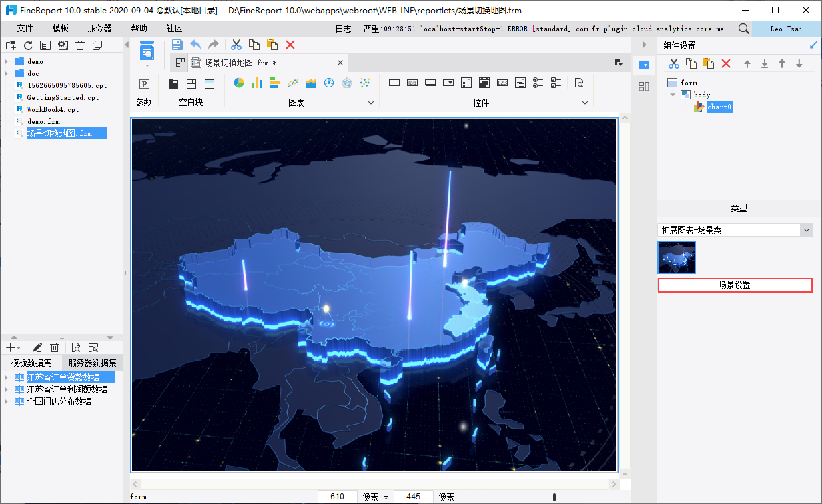The image size is (822, 504).
Task: Open GettingStarted.cpt from the file list
Action: (x=63, y=97)
